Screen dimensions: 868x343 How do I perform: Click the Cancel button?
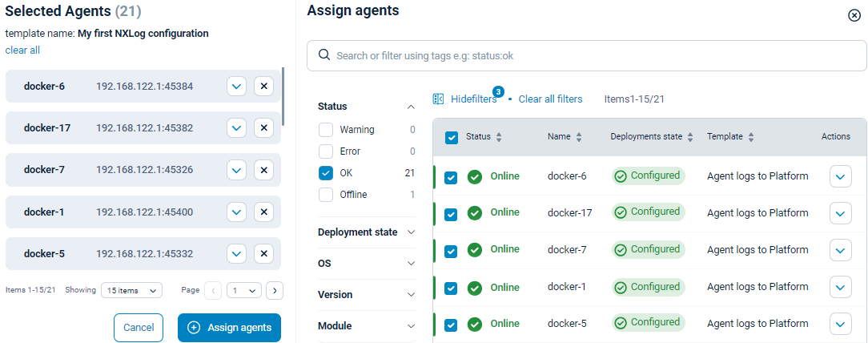139,327
